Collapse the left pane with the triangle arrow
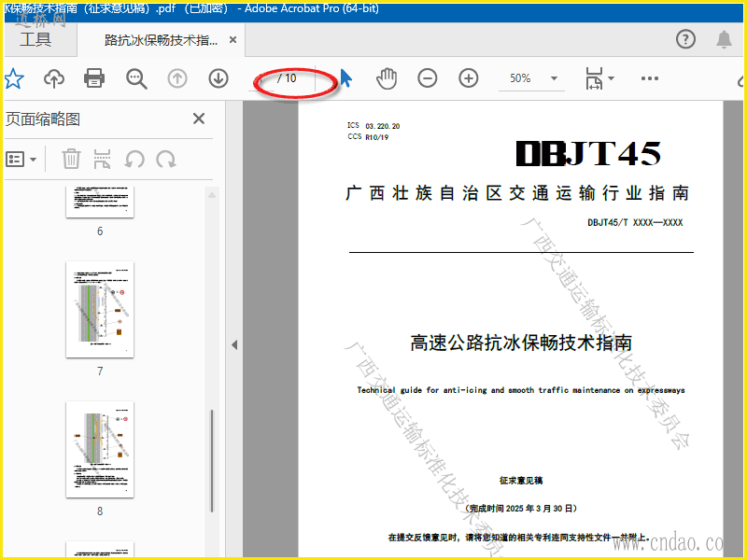Screen dimensions: 747x560 [234, 344]
